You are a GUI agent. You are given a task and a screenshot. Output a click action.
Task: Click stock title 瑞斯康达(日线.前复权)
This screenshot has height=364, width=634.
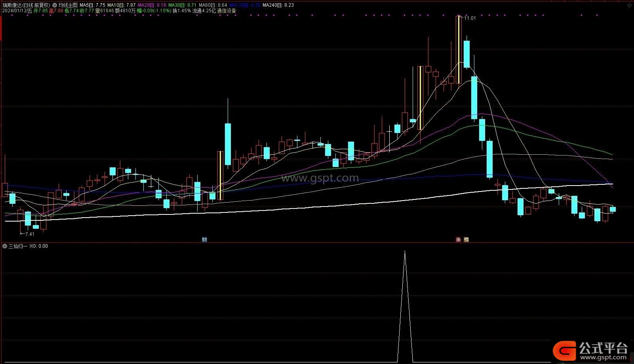26,5
